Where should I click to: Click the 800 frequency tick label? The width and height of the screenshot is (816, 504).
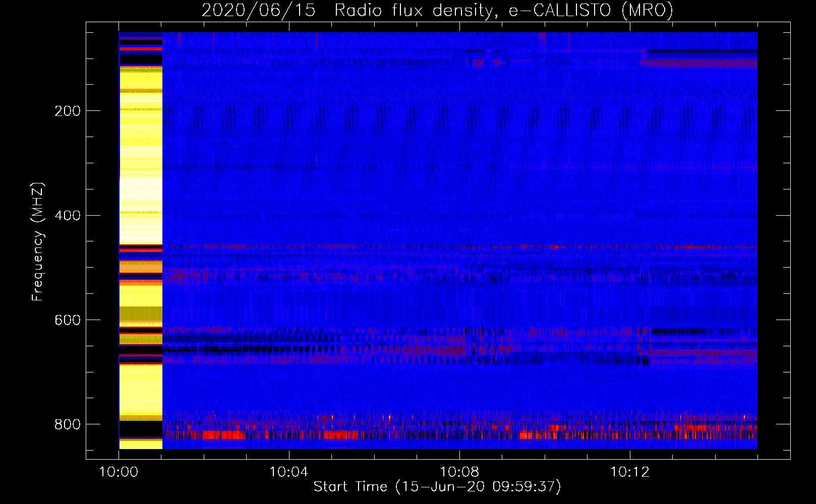tap(67, 424)
